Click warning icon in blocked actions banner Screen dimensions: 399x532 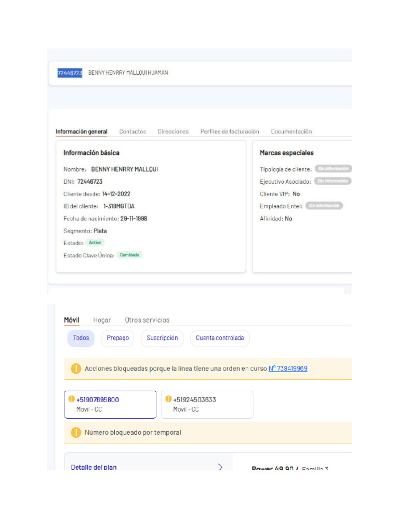coord(76,368)
